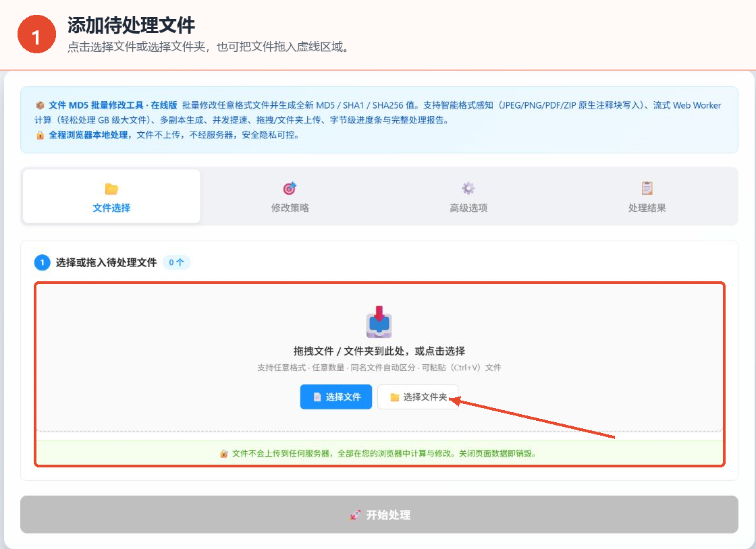Open the 高级选项 tab
This screenshot has height=549, width=756.
(x=468, y=196)
